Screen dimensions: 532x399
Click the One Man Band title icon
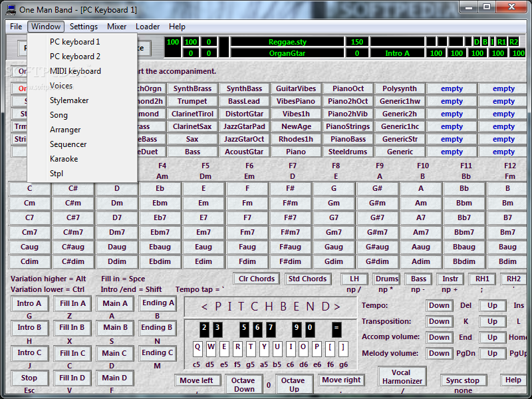point(11,9)
